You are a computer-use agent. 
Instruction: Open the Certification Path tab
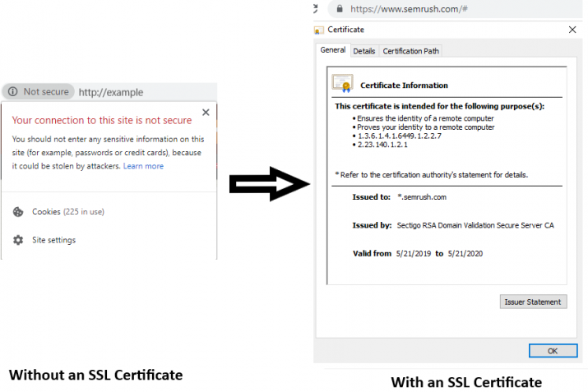click(x=410, y=51)
